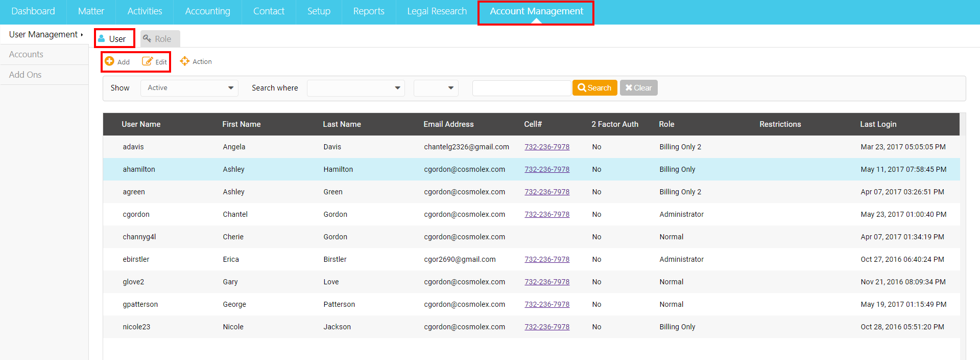
Task: Click last login Mar 23, 2017 05:05:05 PM
Action: click(903, 147)
